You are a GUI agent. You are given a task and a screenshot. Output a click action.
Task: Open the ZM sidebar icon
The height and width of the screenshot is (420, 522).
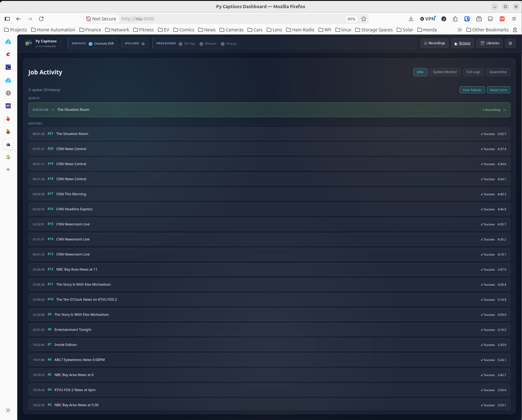point(8,67)
